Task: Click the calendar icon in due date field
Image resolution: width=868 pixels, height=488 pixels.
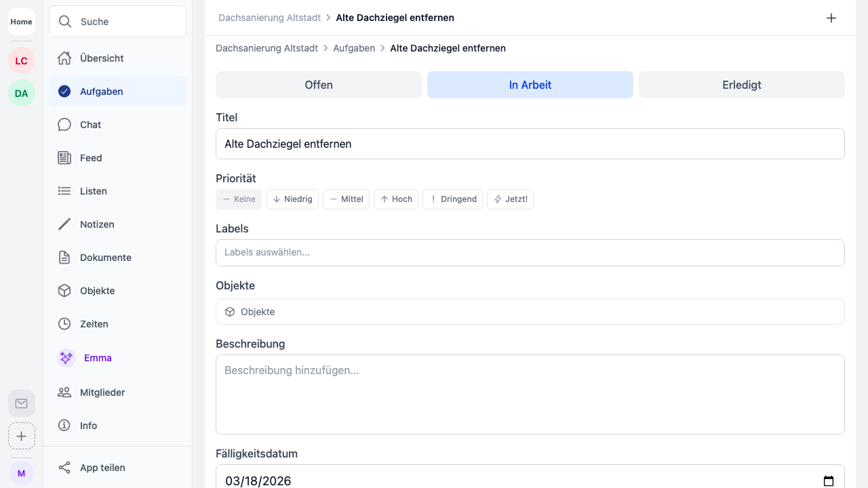Action: 828,481
